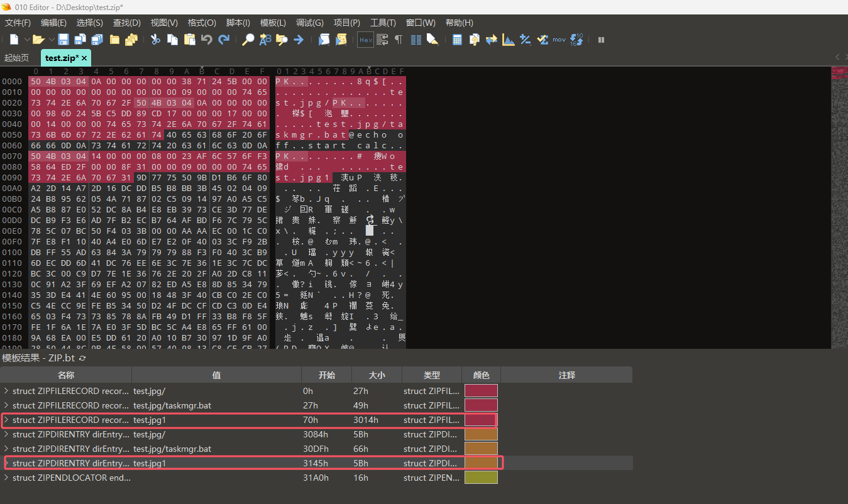Open the 帮助(H) menu

pyautogui.click(x=458, y=23)
